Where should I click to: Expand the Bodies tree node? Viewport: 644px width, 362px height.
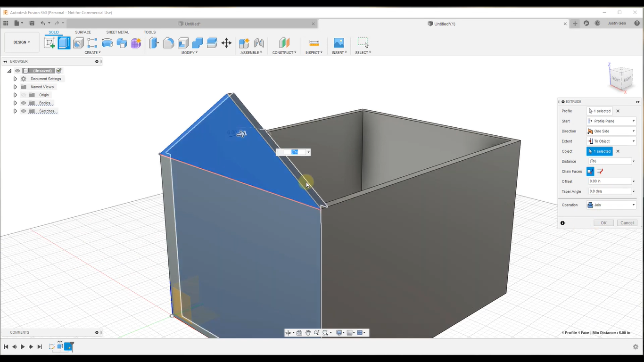tap(15, 103)
